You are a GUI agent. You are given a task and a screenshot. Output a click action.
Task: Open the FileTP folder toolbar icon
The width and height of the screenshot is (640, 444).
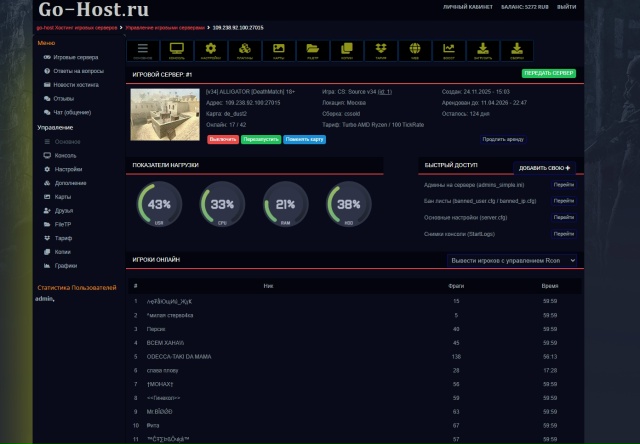click(x=313, y=51)
